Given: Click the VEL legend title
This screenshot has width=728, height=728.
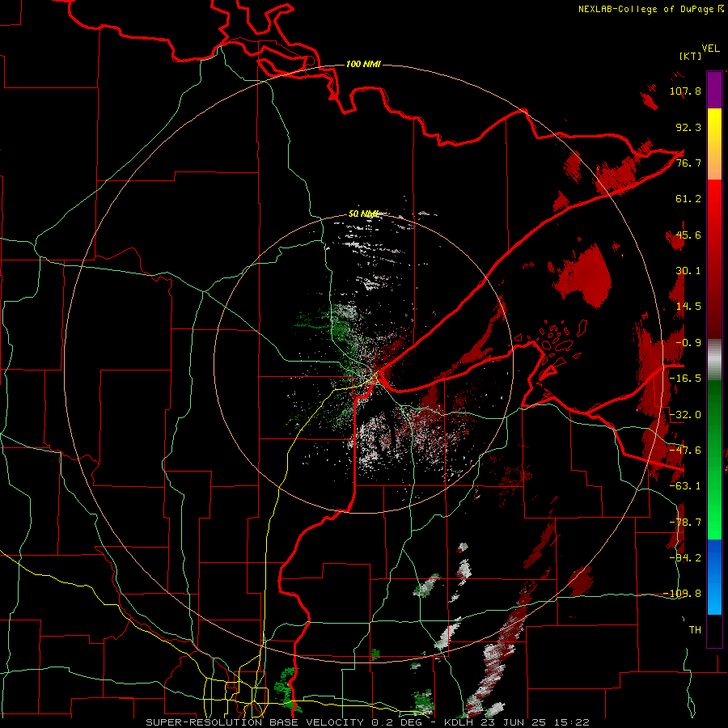Looking at the screenshot, I should click(x=710, y=49).
